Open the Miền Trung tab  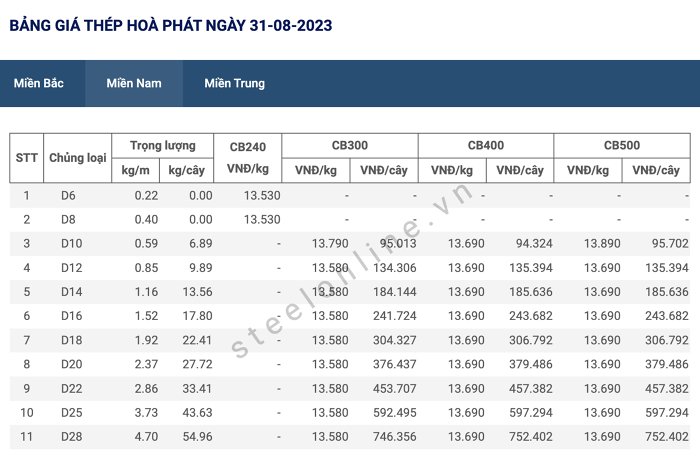pyautogui.click(x=234, y=84)
